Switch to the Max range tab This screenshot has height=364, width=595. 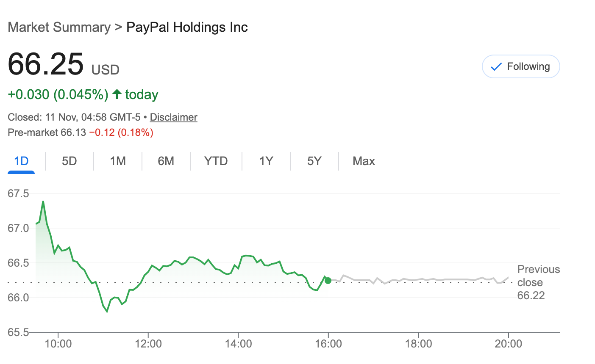tap(364, 161)
